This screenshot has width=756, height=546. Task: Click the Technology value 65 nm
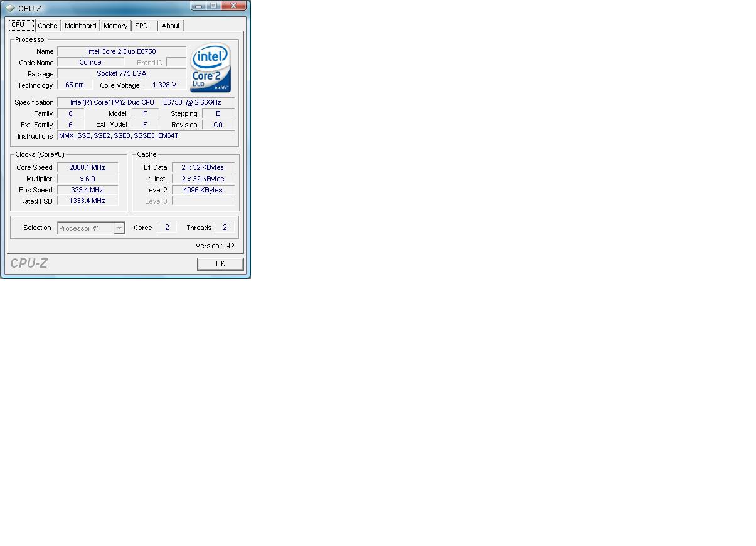pyautogui.click(x=75, y=85)
